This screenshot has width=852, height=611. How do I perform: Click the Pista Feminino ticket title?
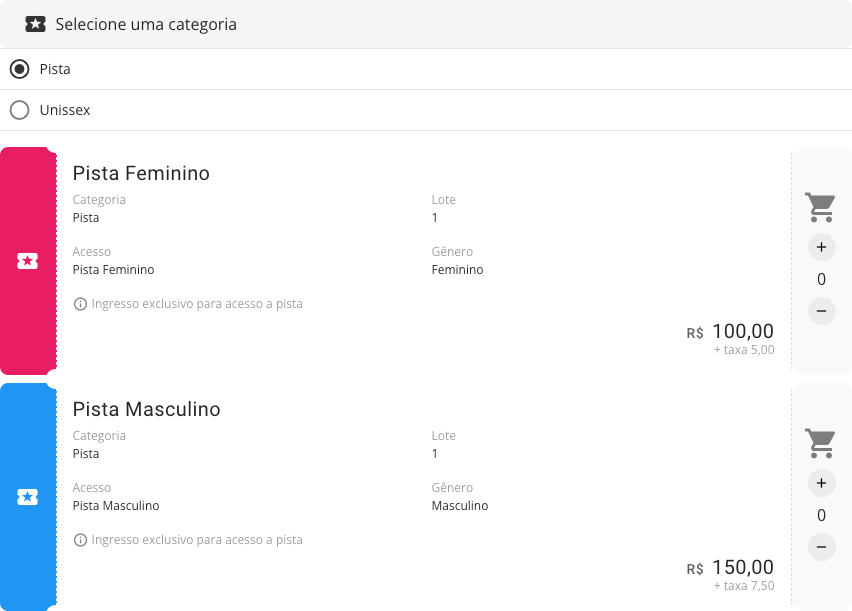point(141,173)
